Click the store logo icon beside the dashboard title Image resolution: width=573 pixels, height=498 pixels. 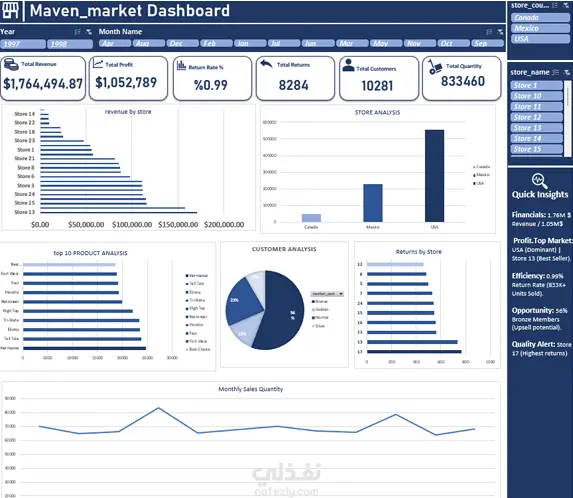point(10,11)
